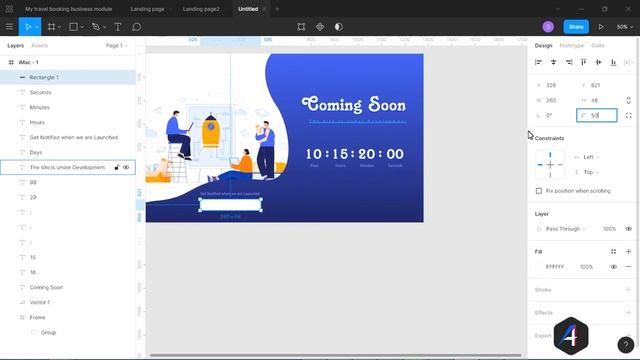Viewport: 640px width, 360px height.
Task: Open the shape tools dropdown arrow
Action: [x=82, y=27]
